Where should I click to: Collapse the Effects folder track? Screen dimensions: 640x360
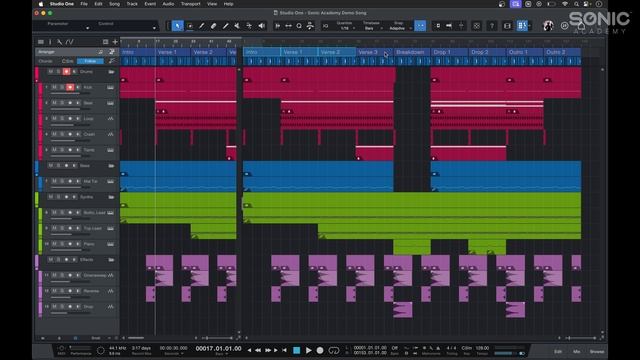click(111, 260)
